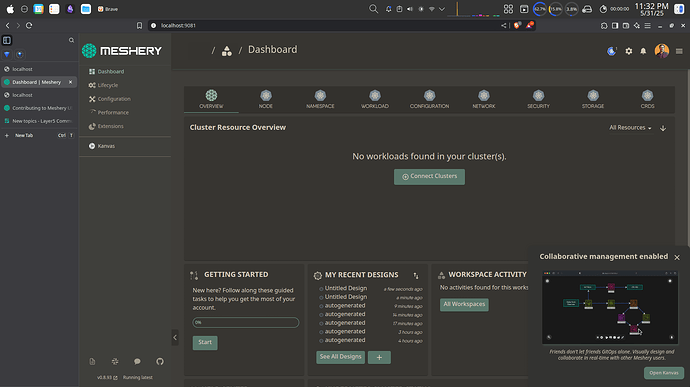Toggle sort order of My Recent Designs
This screenshot has height=387, width=690.
416,275
